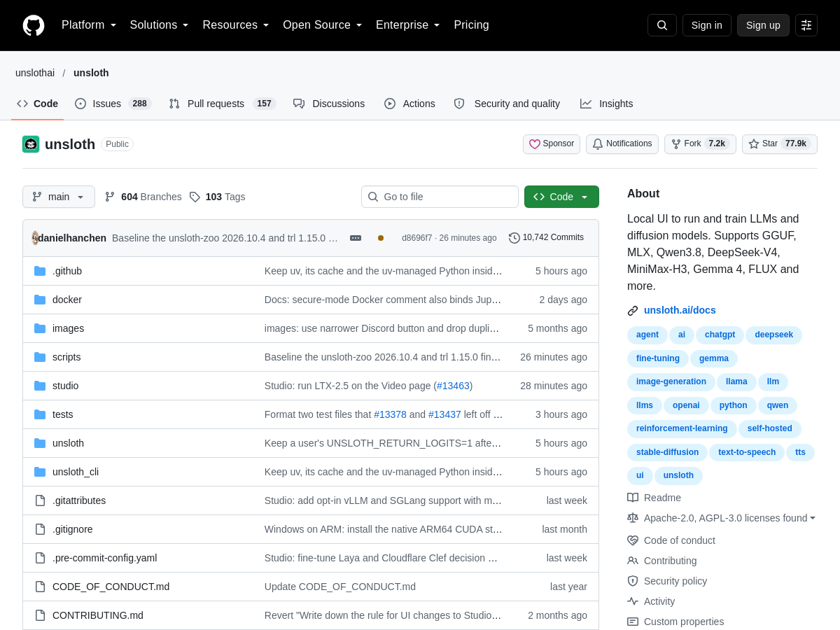Screen dimensions: 840x630
Task: Open the Platform dropdown menu
Action: point(89,25)
